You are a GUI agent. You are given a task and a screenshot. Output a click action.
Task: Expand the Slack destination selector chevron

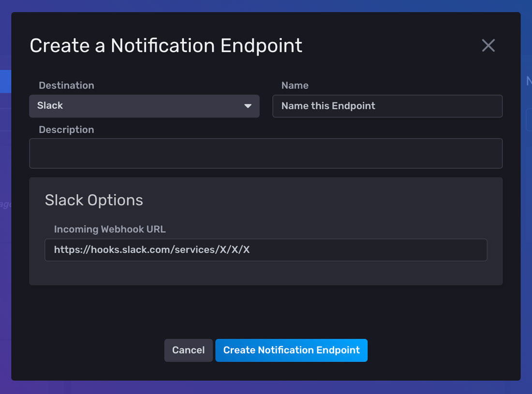(x=248, y=106)
